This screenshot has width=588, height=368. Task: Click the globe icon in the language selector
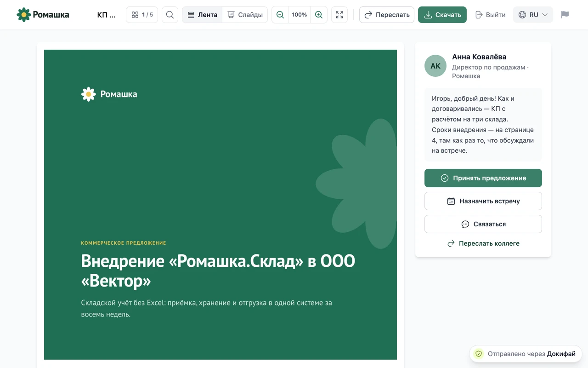click(522, 15)
